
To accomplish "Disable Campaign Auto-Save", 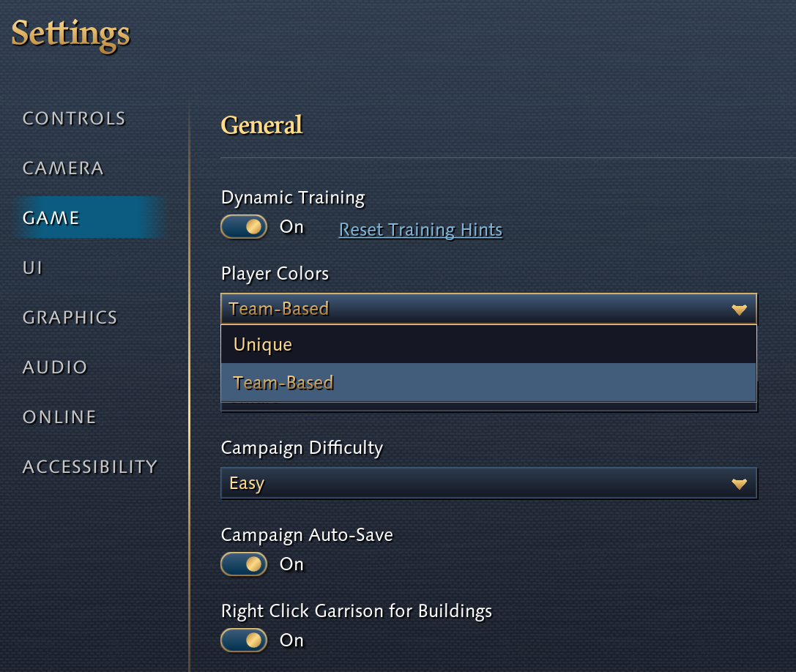I will (244, 564).
